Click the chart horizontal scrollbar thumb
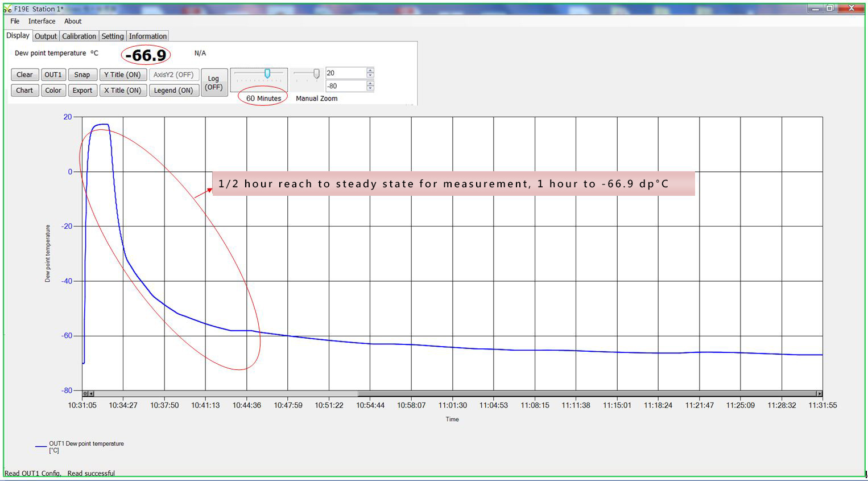Viewport: 868px width, 481px height. coord(586,393)
